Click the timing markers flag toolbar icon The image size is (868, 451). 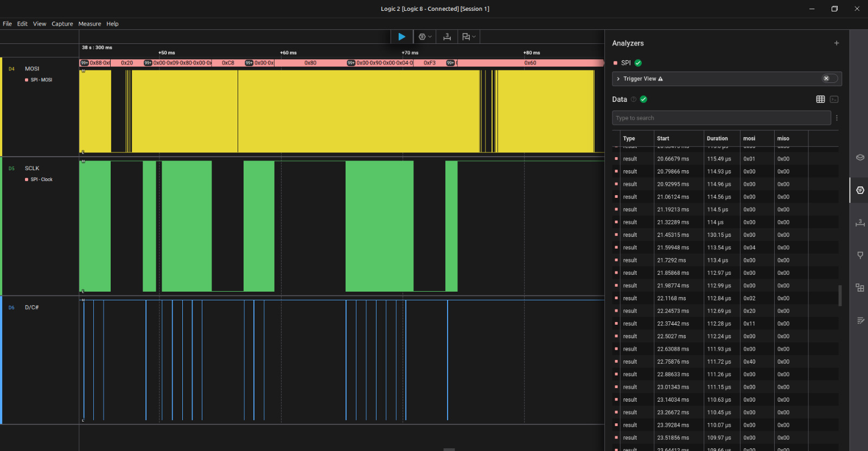pos(465,37)
